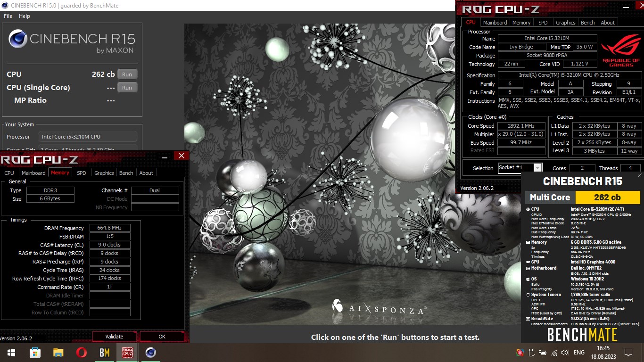644x362 pixels.
Task: Click the Core Speed 2892.1 MHz field
Action: (x=521, y=126)
